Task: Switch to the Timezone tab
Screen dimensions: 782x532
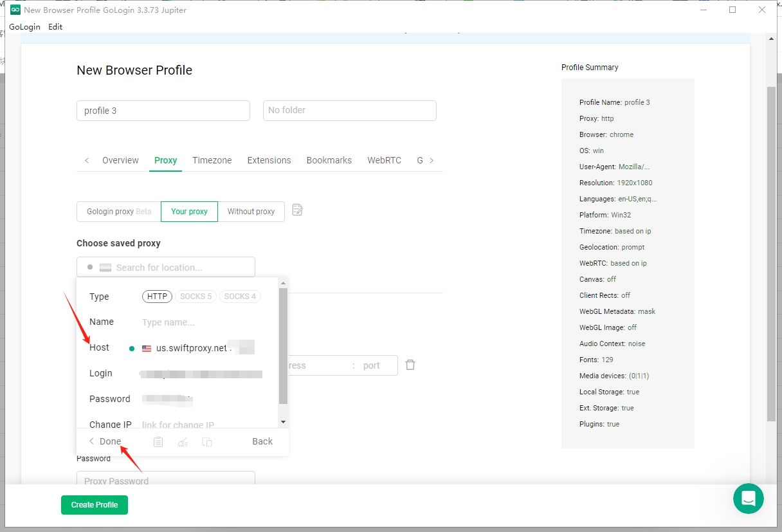Action: 212,160
